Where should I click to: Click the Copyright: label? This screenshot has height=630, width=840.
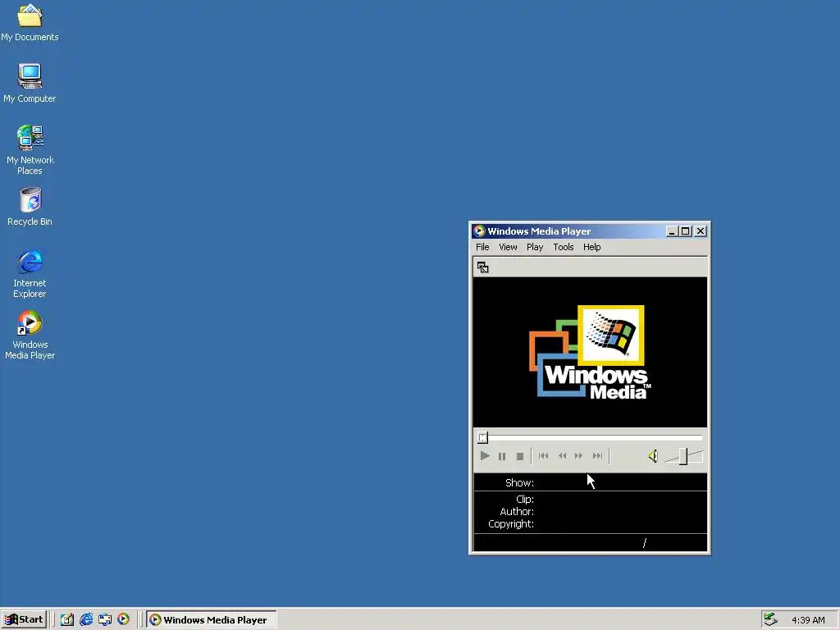click(510, 524)
